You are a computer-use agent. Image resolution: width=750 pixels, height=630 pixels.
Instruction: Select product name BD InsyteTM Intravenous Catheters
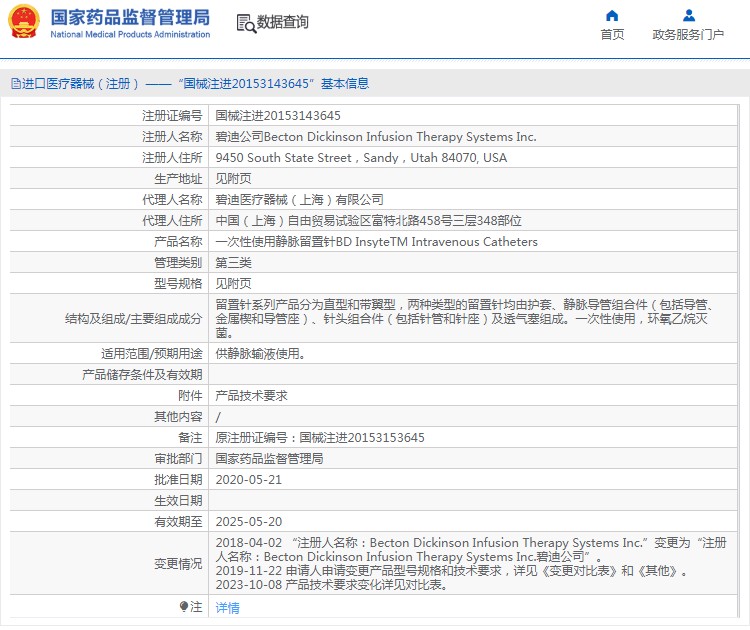[376, 242]
